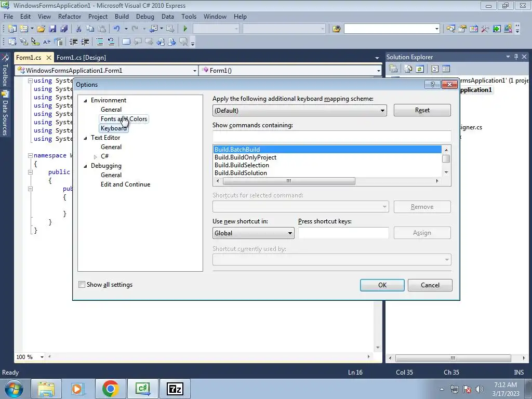
Task: Click the Increase Line Indent icon
Action: point(85,42)
